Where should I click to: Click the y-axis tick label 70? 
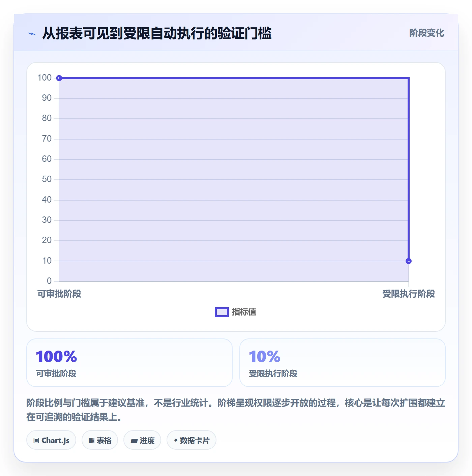click(47, 139)
